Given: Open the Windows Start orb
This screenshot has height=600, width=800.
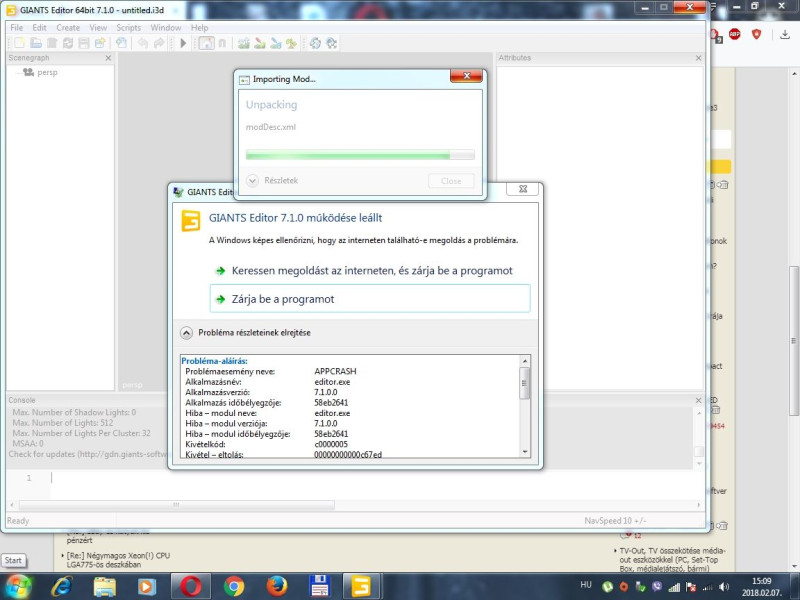Looking at the screenshot, I should pos(17,586).
